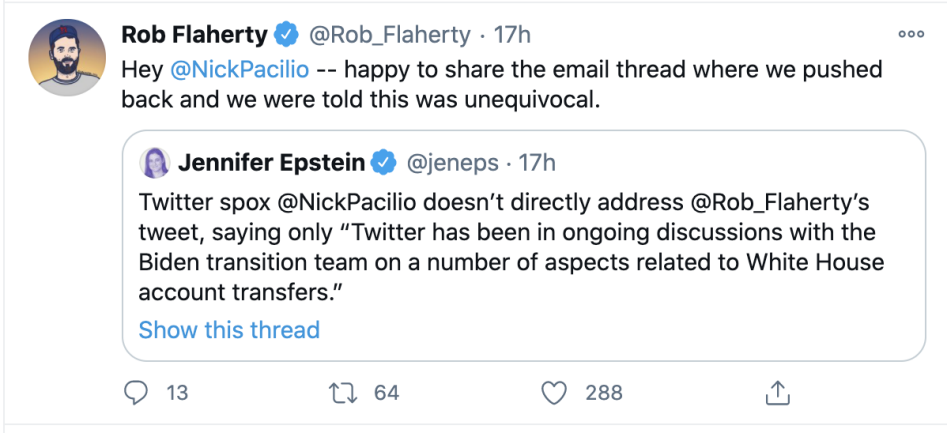Click the Show this thread link
Image resolution: width=947 pixels, height=433 pixels.
(229, 330)
